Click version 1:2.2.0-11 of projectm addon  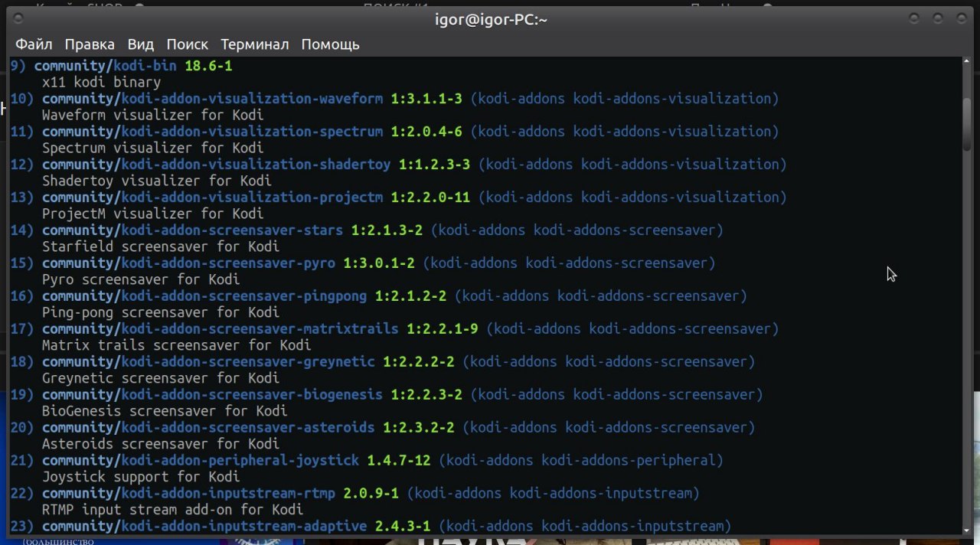[x=430, y=197]
